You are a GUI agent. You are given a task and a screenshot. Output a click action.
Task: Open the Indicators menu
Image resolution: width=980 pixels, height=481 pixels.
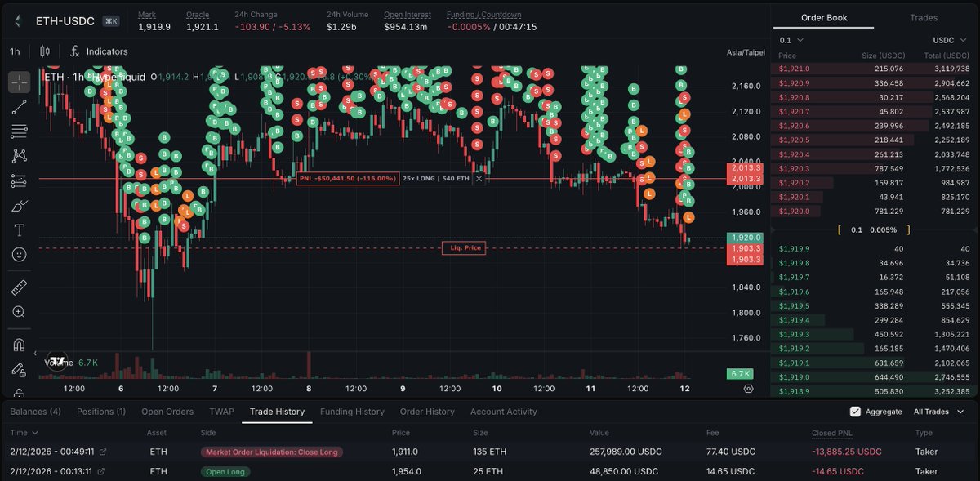point(99,51)
